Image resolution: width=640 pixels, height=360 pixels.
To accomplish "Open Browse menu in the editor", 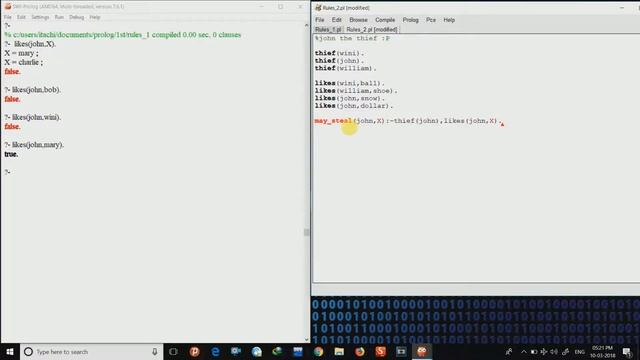I will 358,20.
